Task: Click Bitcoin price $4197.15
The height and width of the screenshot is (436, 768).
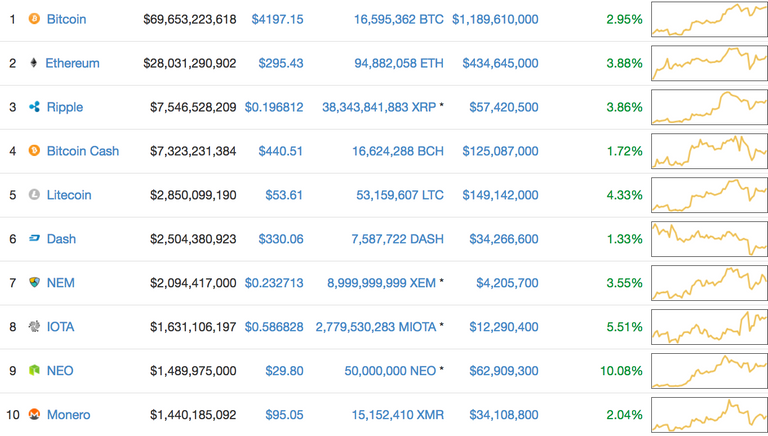Action: tap(277, 19)
